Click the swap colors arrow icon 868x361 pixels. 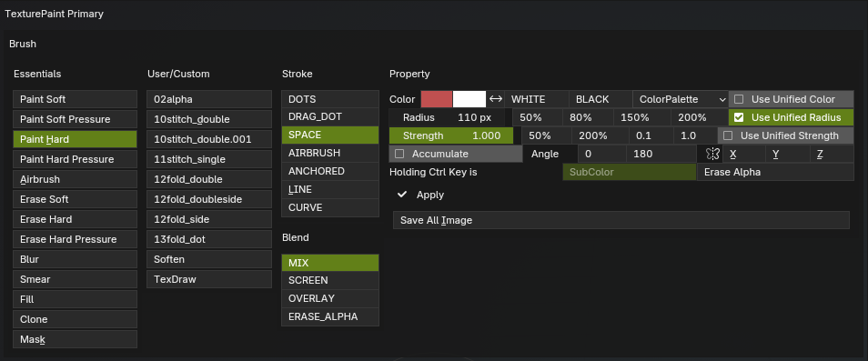[496, 99]
